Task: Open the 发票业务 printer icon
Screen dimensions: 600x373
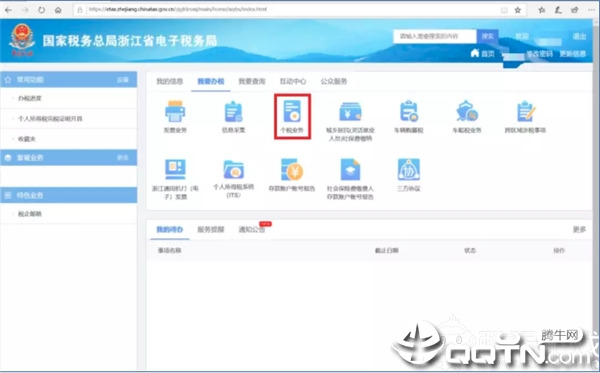Action: coord(175,112)
